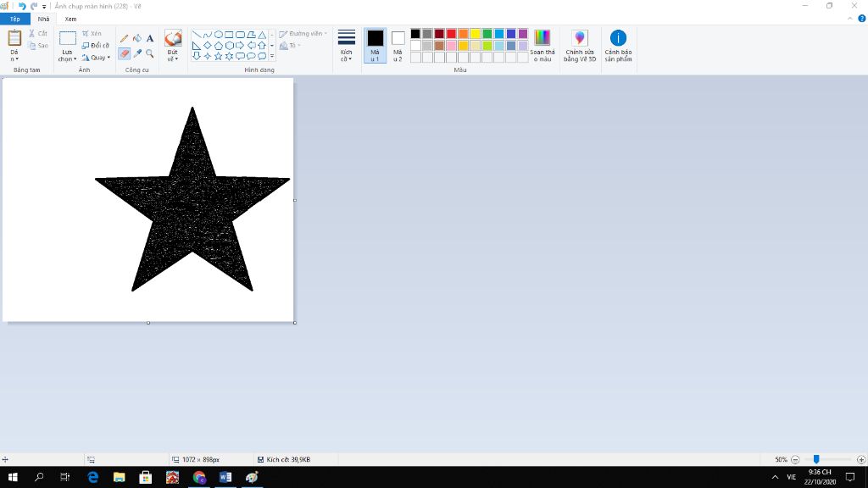
Task: Click the Cắt (Cut) button
Action: coord(38,34)
